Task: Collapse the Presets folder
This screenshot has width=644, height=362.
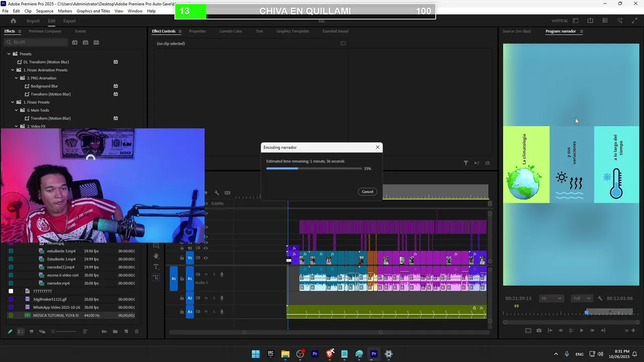Action: point(9,54)
